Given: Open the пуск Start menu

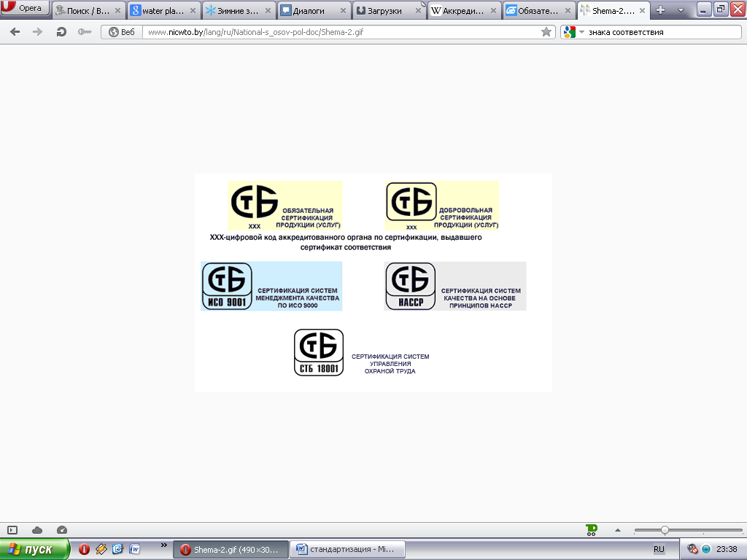Looking at the screenshot, I should [35, 549].
